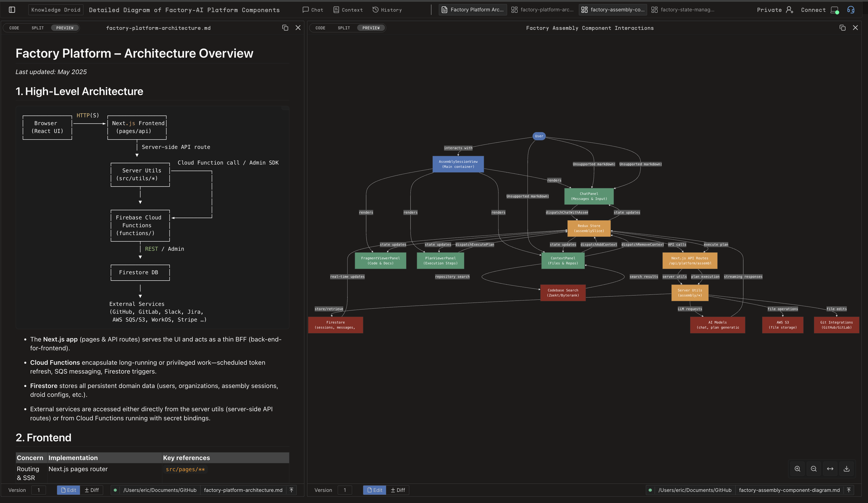Fit diagram to width
The image size is (868, 503).
tap(830, 469)
